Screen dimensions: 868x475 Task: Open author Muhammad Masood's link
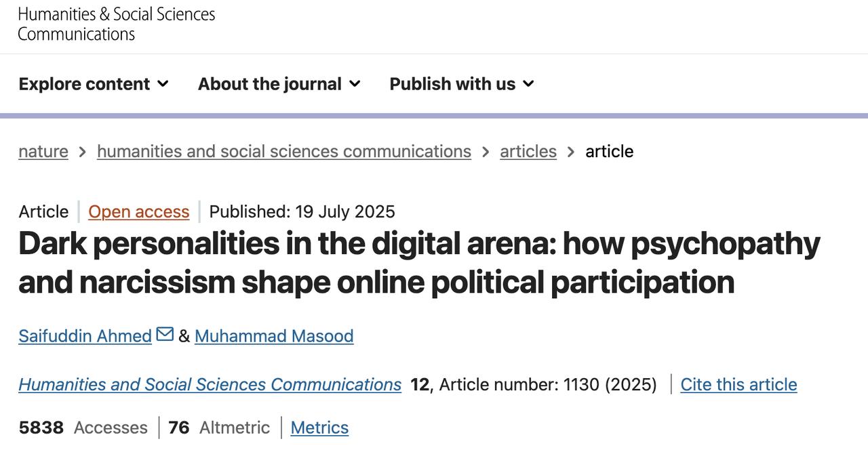pos(274,336)
